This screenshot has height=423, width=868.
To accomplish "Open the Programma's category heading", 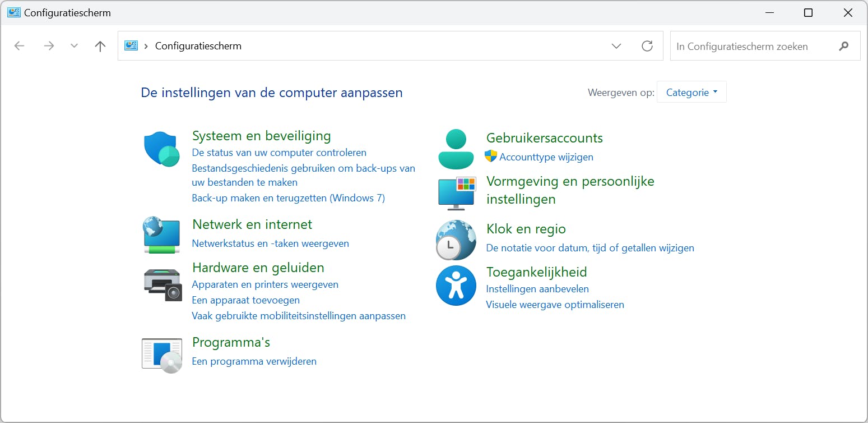I will point(231,342).
